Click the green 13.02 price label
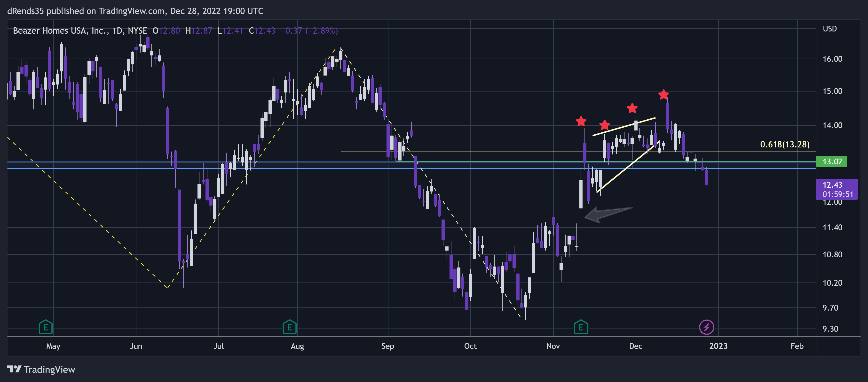The width and height of the screenshot is (868, 382). tap(831, 161)
